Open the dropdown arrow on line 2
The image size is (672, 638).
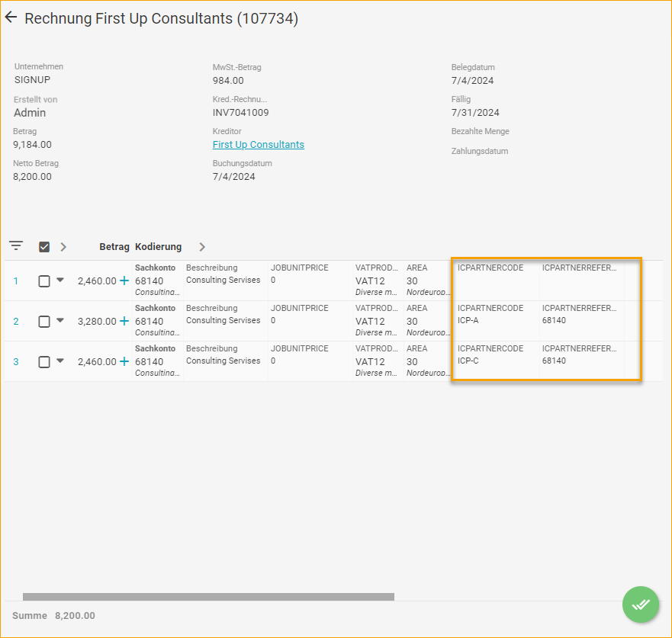pos(59,321)
